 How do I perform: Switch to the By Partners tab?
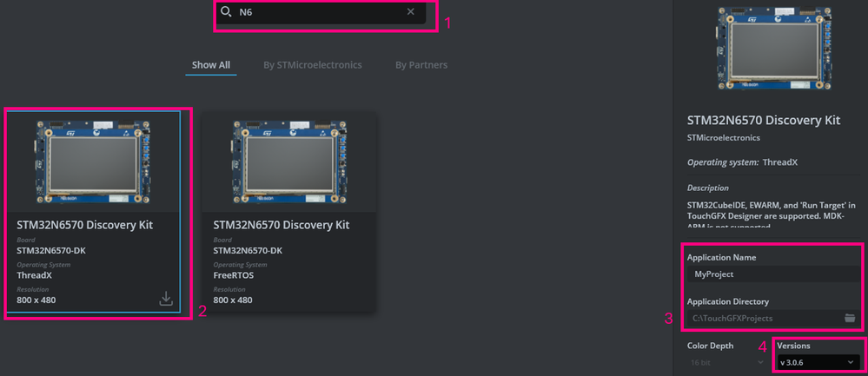[x=421, y=65]
